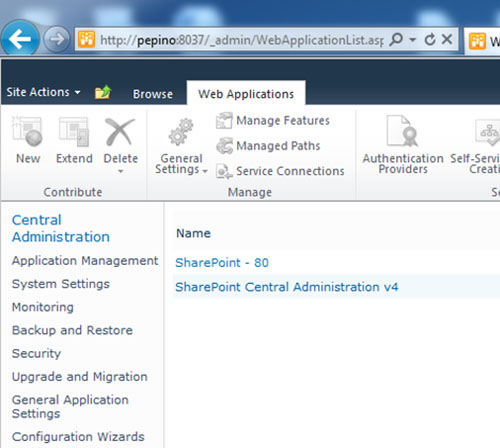
Task: Open Managed Paths from the ribbon
Action: coord(278,146)
